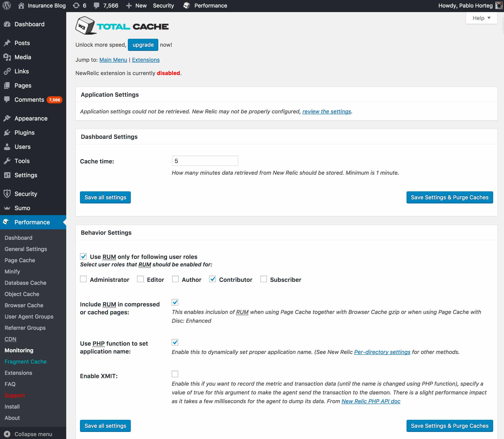Check the Subscriber role checkbox
Image resolution: width=504 pixels, height=439 pixels.
point(264,279)
